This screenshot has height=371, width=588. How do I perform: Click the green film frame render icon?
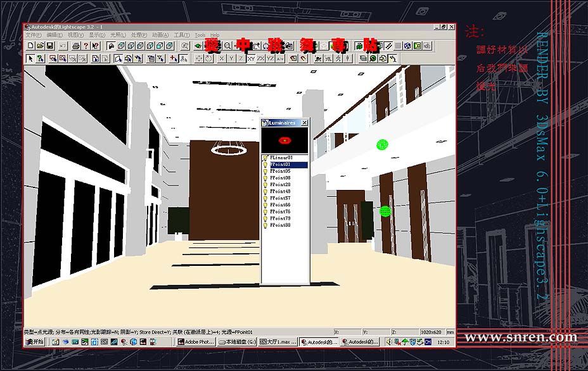tap(418, 46)
